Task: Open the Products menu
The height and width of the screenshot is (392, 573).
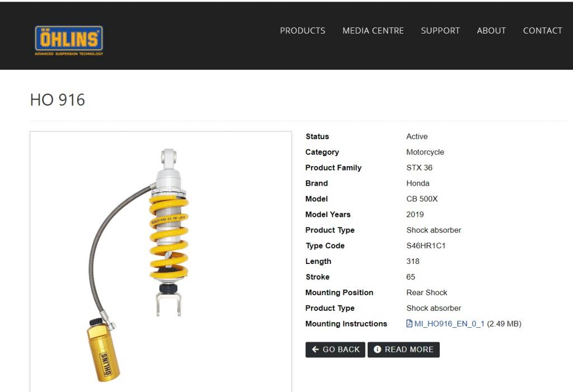Action: click(x=303, y=31)
